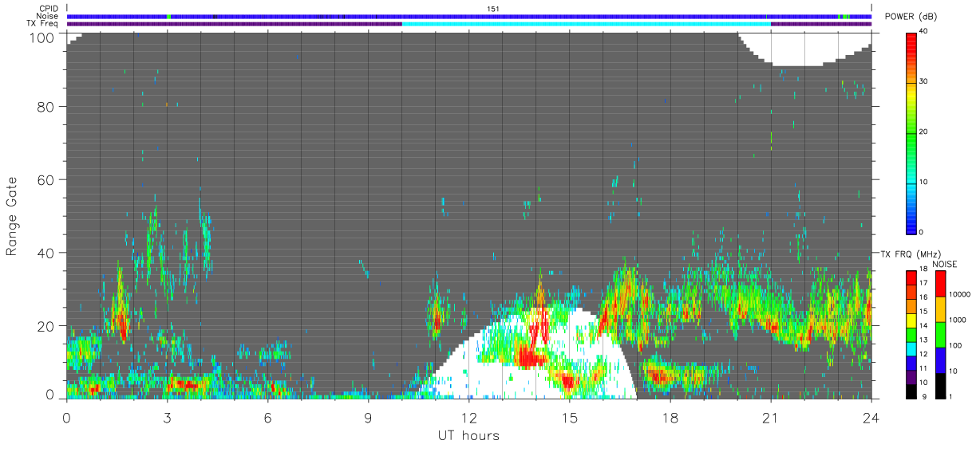980x452 pixels.
Task: Click the 40 tick on Range Gate axis
Action: (46, 253)
